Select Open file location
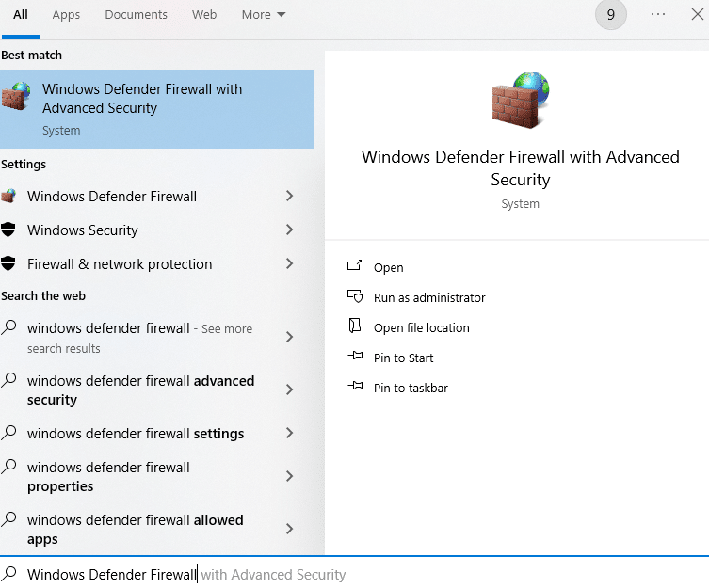Screen dimensions: 709x588 (x=422, y=327)
